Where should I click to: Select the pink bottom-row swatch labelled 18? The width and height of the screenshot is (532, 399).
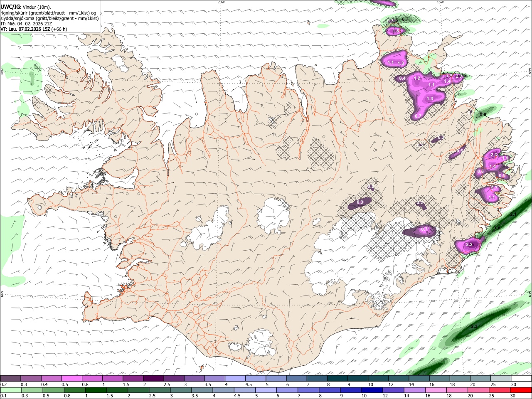[x=457, y=390]
